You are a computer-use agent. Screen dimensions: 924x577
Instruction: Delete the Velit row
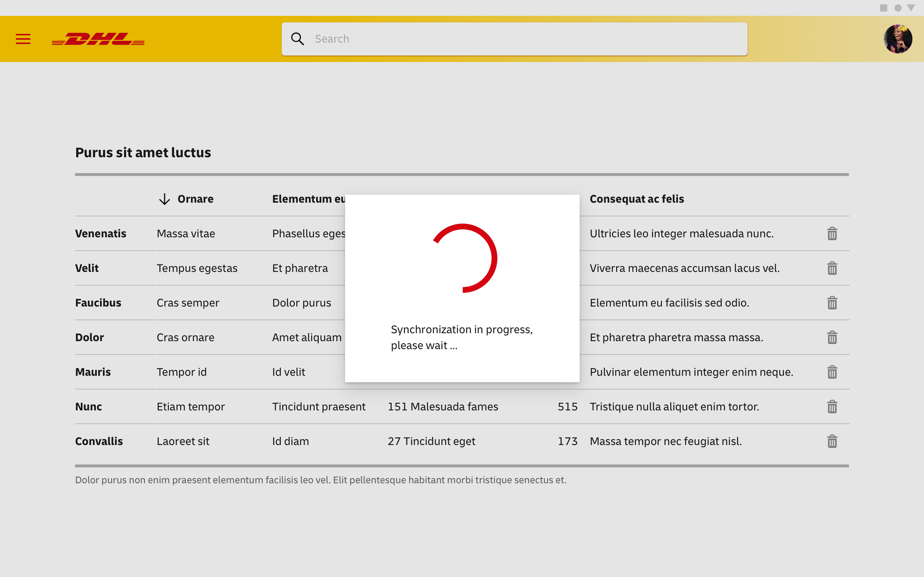832,268
